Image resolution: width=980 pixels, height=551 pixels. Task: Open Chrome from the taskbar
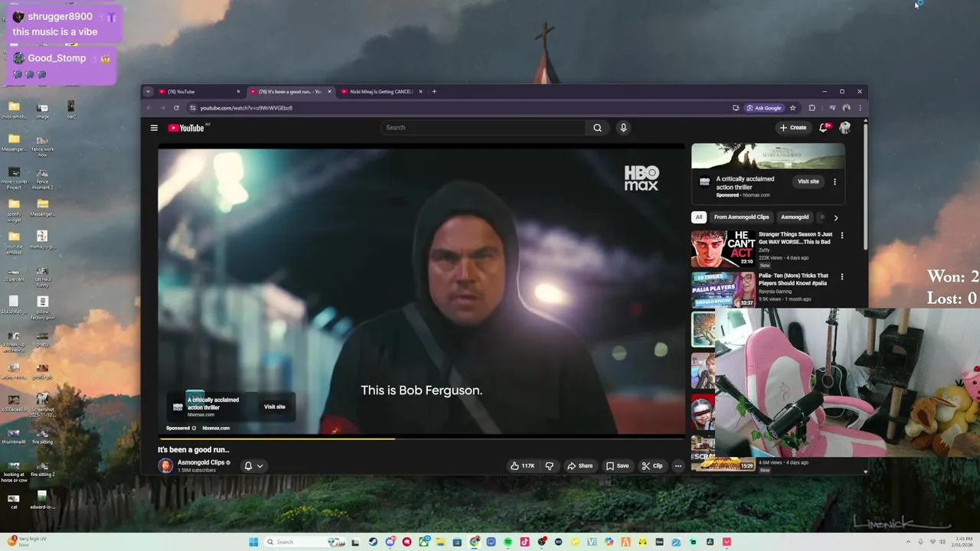(474, 542)
